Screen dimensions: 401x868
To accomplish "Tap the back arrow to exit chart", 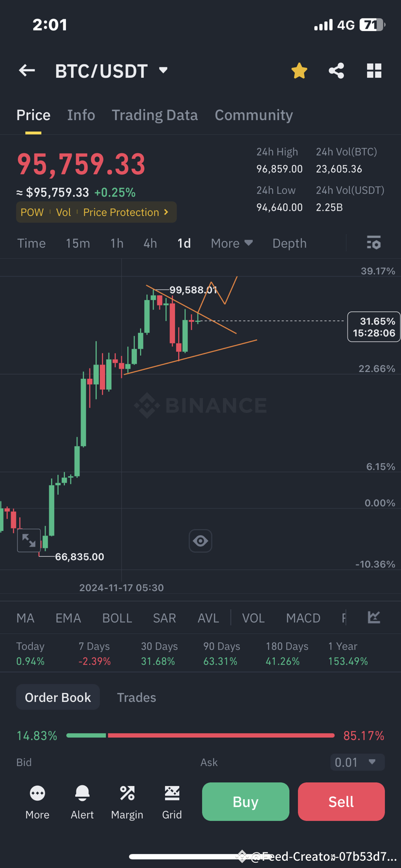I will (27, 70).
